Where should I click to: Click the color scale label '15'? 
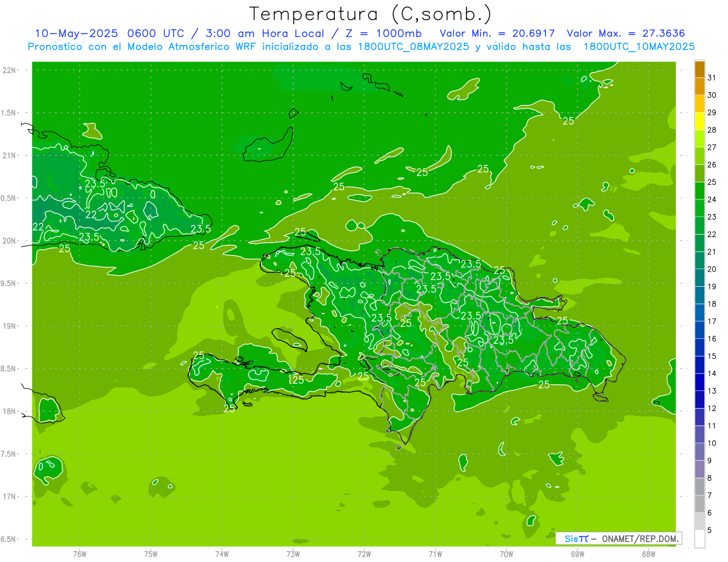[712, 356]
